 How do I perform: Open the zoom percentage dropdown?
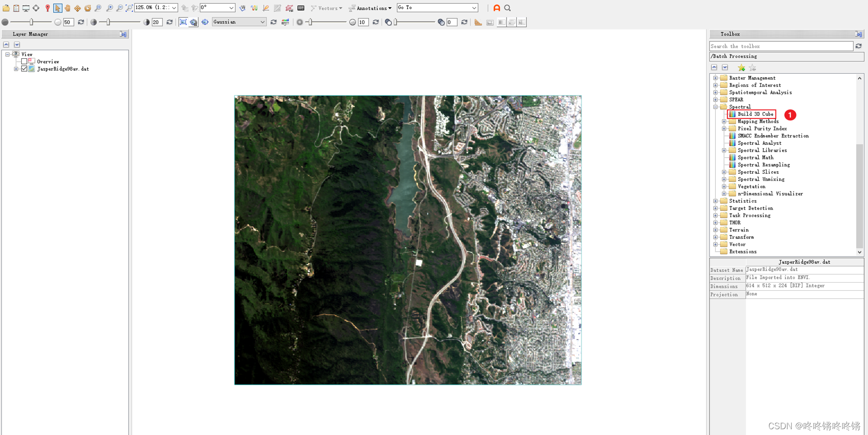pos(174,8)
